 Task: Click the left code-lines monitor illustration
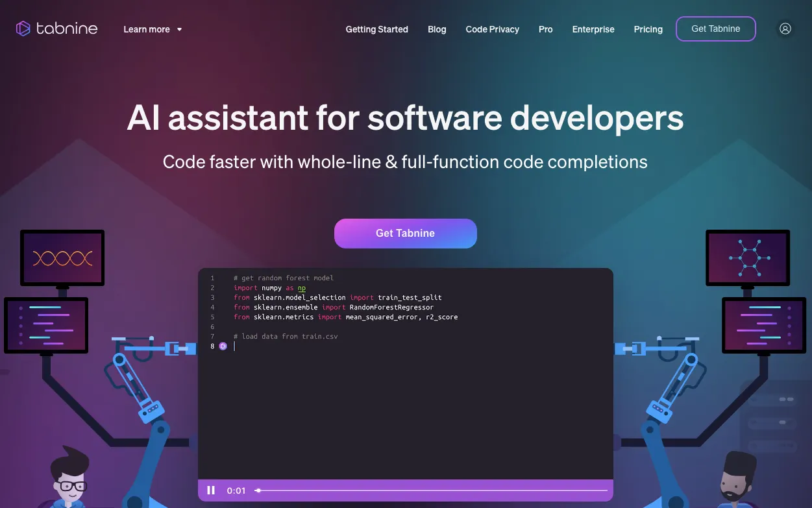(46, 325)
